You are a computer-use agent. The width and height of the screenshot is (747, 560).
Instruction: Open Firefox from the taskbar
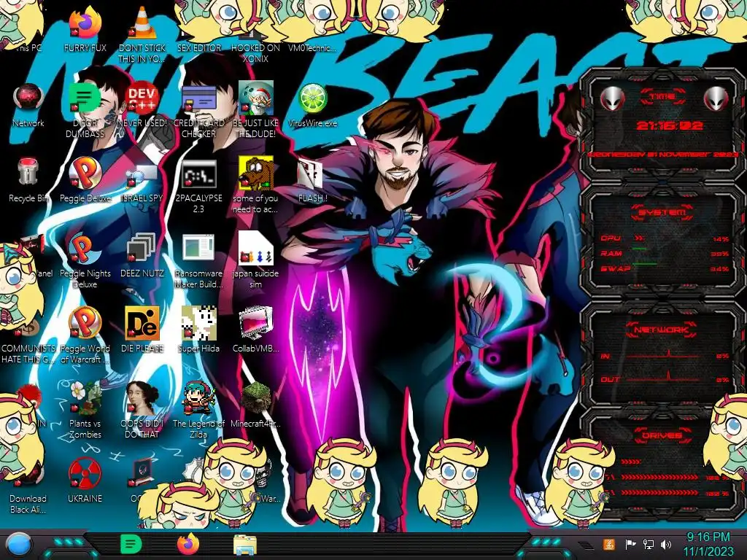[x=188, y=544]
